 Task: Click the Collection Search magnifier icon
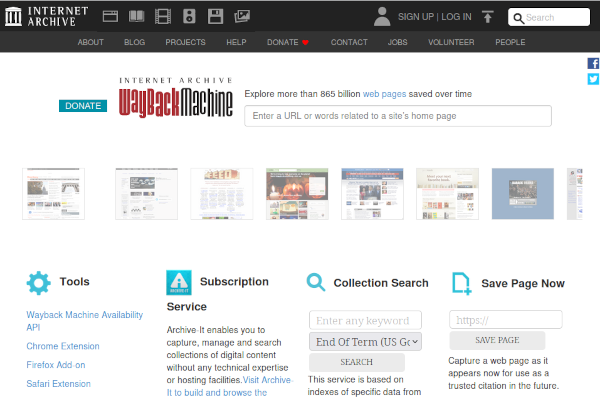[316, 283]
